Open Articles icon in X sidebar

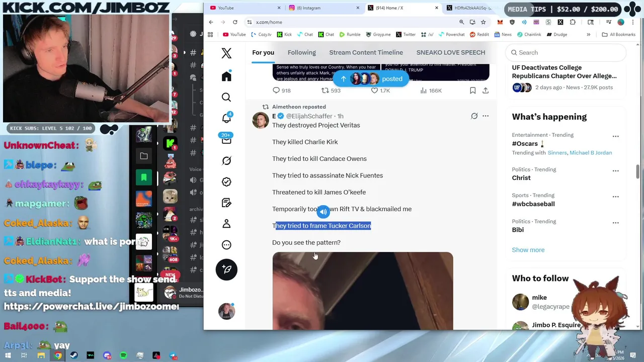click(x=226, y=203)
